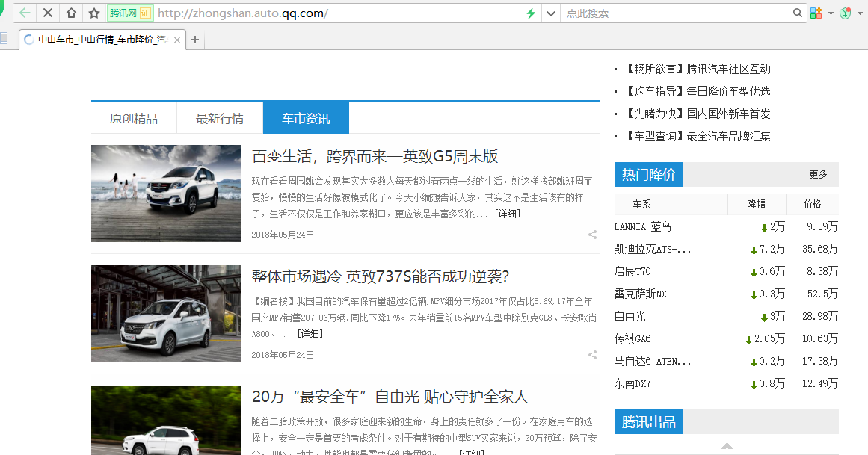Click the 价格 column header

[x=812, y=204]
